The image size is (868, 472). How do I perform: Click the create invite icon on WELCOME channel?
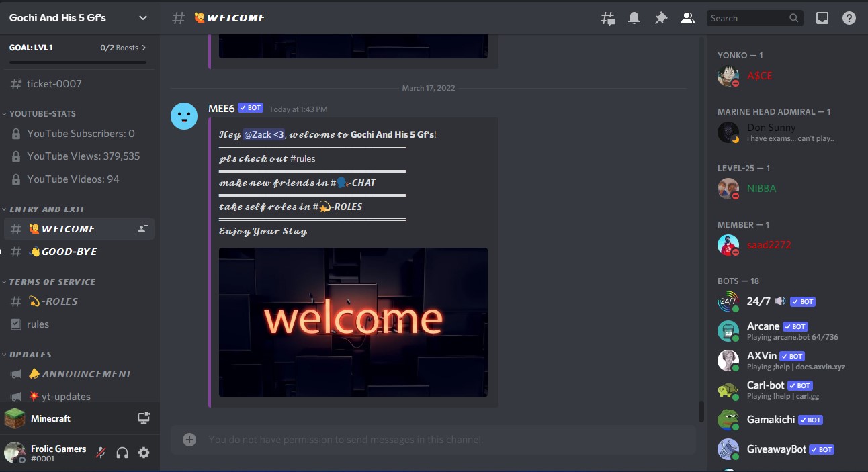pyautogui.click(x=142, y=229)
